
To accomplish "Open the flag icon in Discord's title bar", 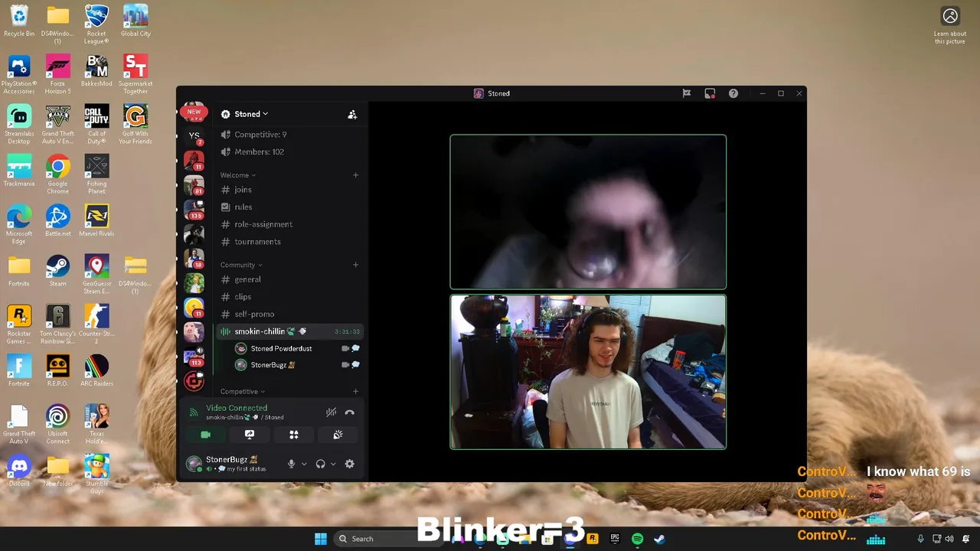I will 687,93.
